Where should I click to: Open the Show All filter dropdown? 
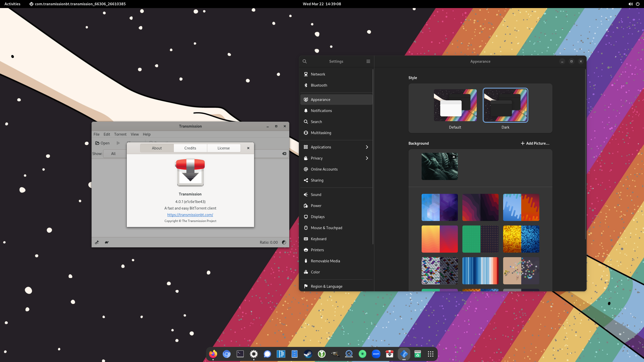click(115, 154)
